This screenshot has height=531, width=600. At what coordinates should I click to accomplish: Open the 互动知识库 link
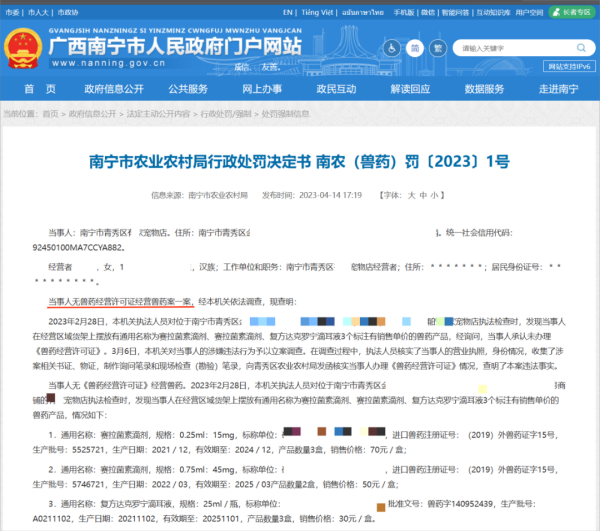[x=493, y=13]
